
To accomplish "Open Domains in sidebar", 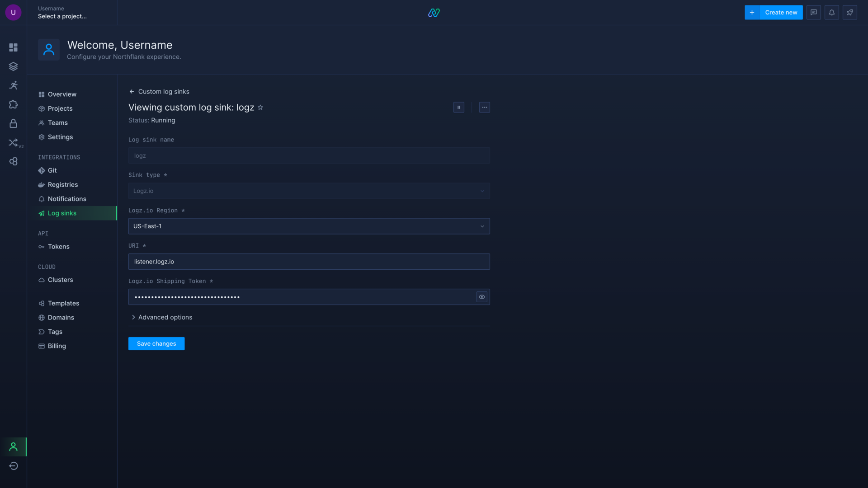I will [x=57, y=318].
